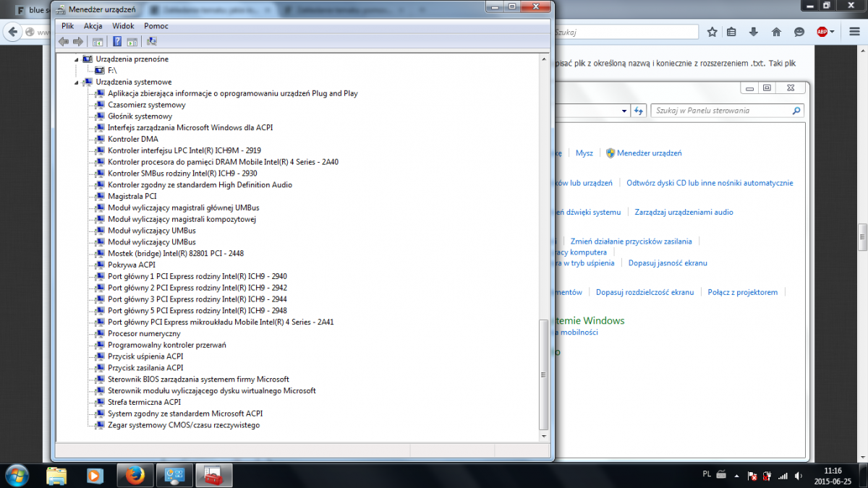
Task: Open the Control Panel address bar dropdown
Action: (x=624, y=111)
